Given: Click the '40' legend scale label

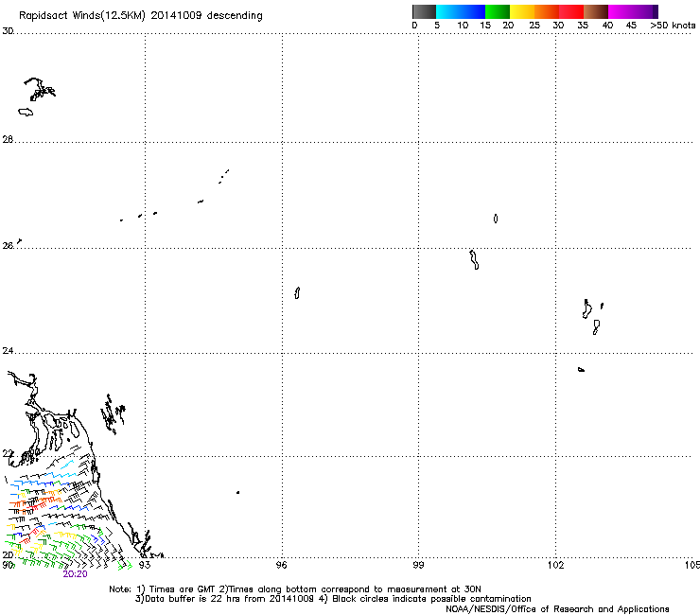Looking at the screenshot, I should pyautogui.click(x=607, y=26).
